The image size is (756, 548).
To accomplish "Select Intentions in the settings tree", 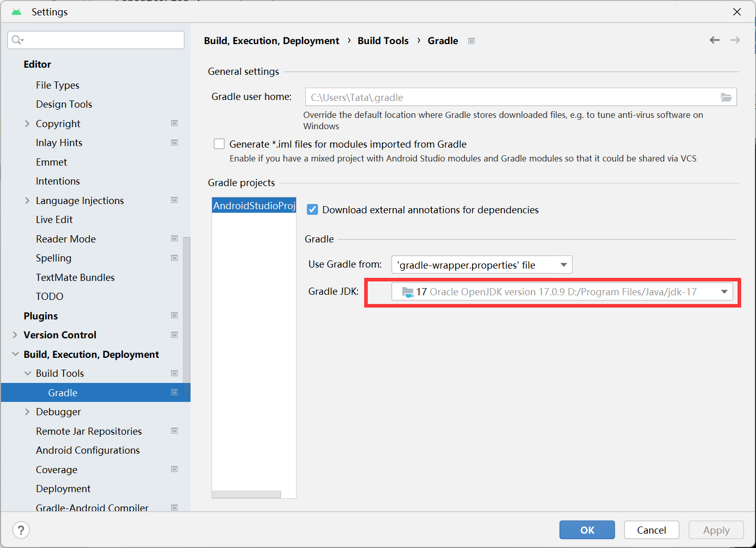I will [58, 181].
